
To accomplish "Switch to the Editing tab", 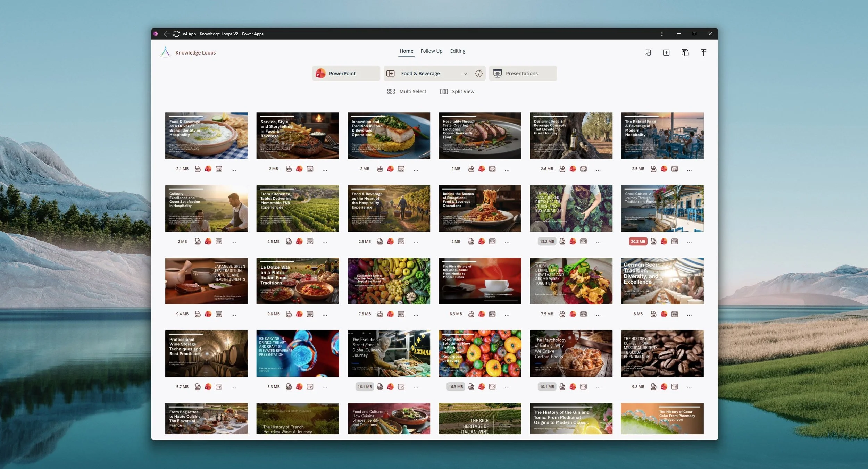I will [457, 51].
